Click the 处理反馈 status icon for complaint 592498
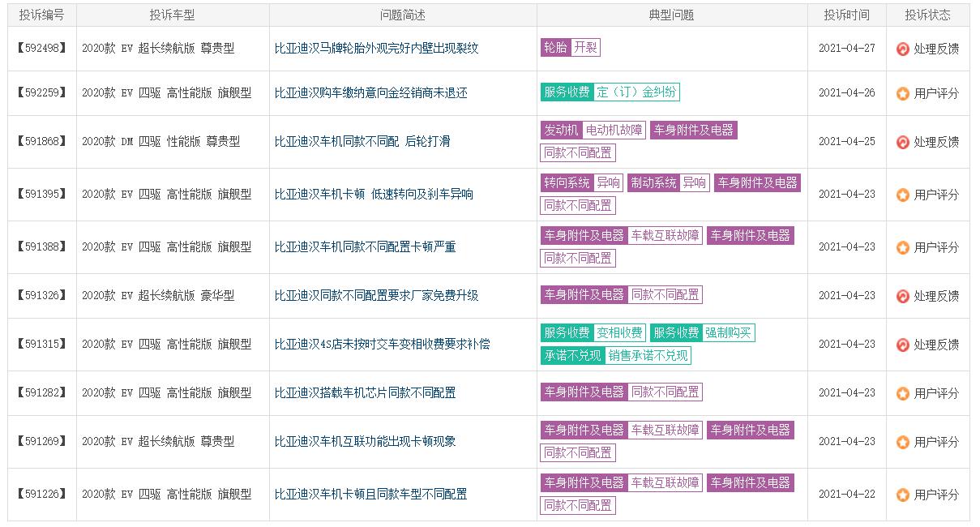The height and width of the screenshot is (527, 980). pos(902,49)
